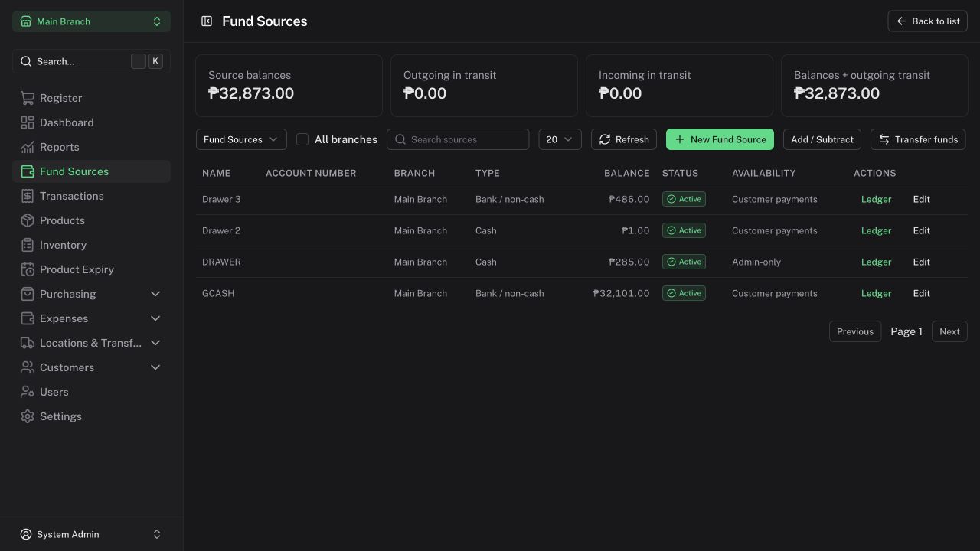Click the System Admin avatar icon
Viewport: 980px width, 551px height.
point(26,534)
